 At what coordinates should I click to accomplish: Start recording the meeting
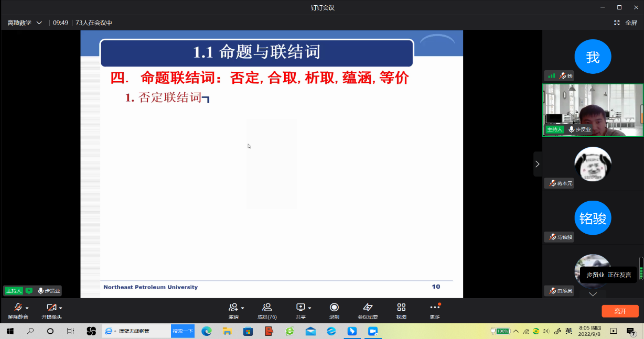[x=334, y=308]
